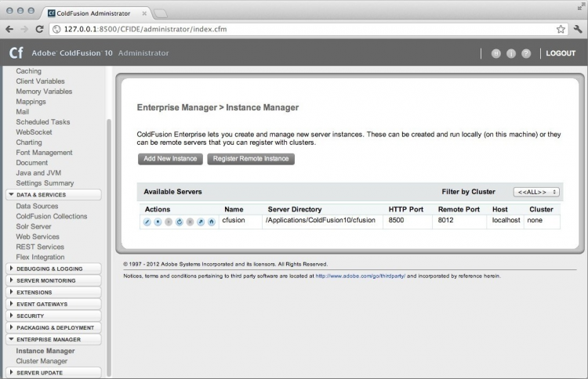
Task: Click the Add New Instance button
Action: (170, 159)
